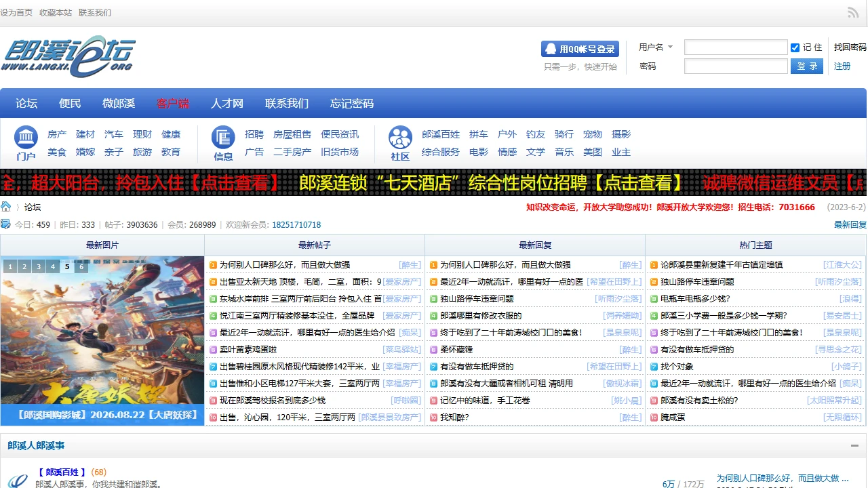Image resolution: width=868 pixels, height=488 pixels.
Task: Open hot topic 找个对象
Action: (x=677, y=367)
